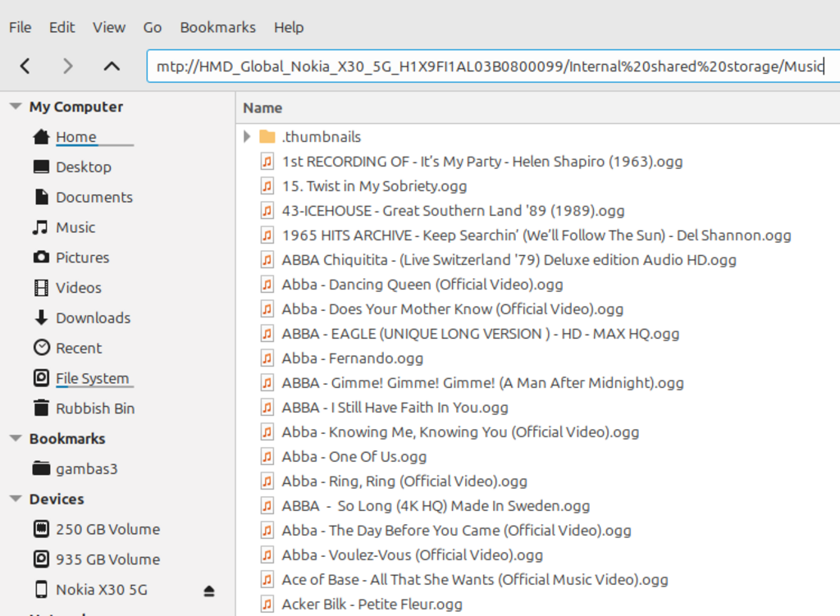The height and width of the screenshot is (616, 840).
Task: Go forward with the right arrow button
Action: [67, 66]
